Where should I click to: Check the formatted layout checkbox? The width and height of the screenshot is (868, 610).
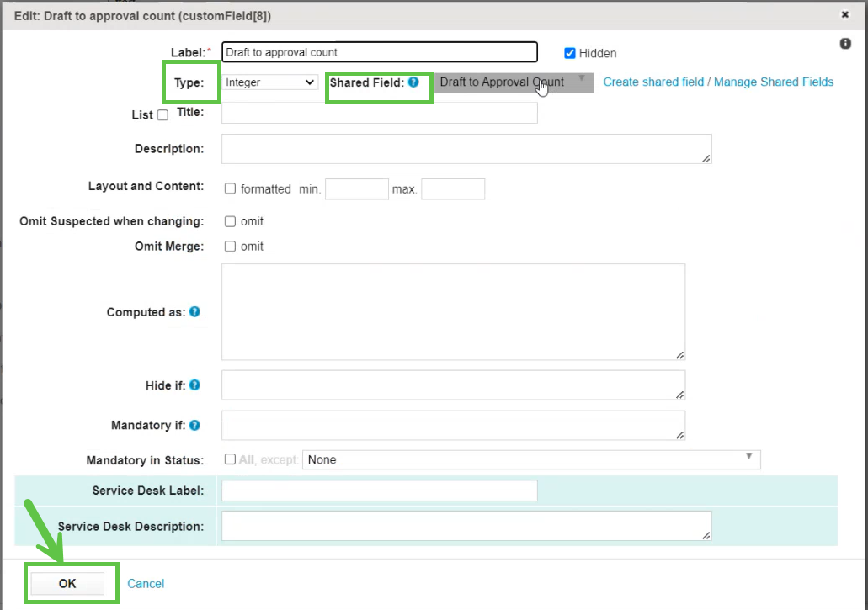point(230,189)
